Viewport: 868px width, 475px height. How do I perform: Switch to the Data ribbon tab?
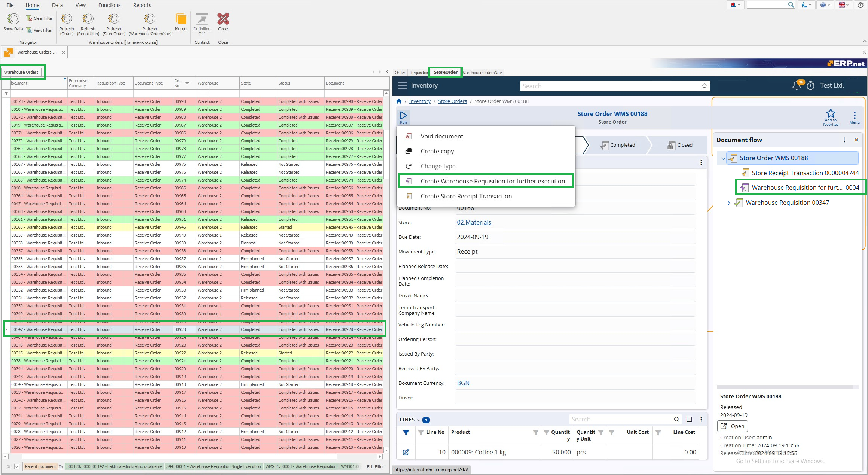(57, 5)
